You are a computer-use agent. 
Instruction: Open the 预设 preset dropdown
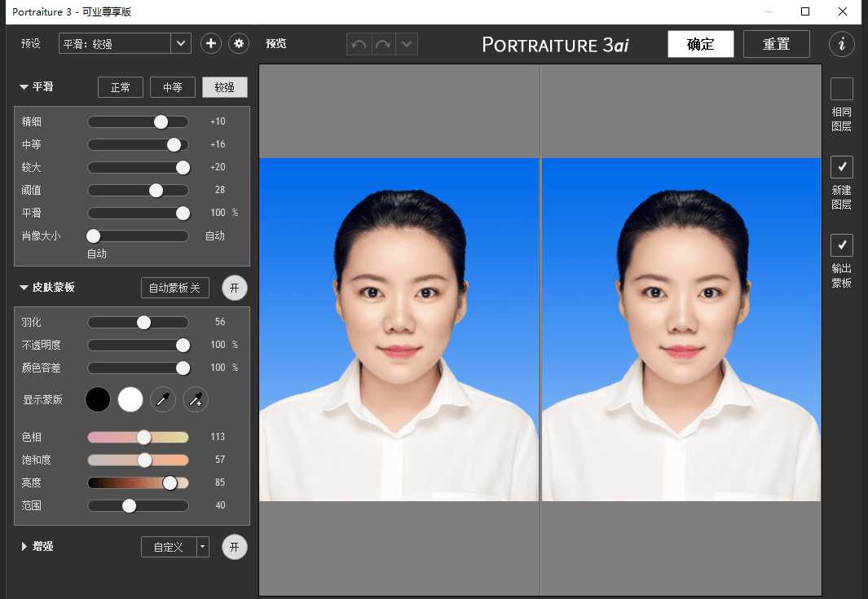click(x=181, y=43)
